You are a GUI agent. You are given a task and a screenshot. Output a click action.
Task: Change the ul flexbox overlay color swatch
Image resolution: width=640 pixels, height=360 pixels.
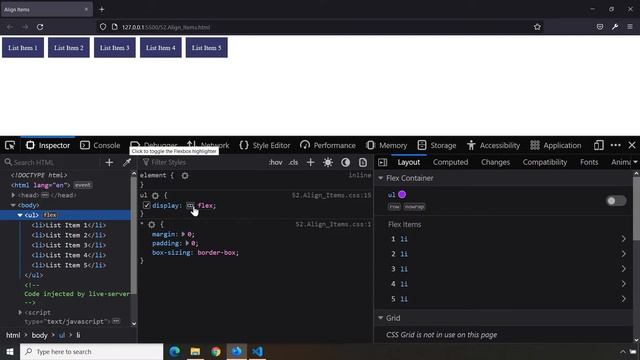[402, 195]
